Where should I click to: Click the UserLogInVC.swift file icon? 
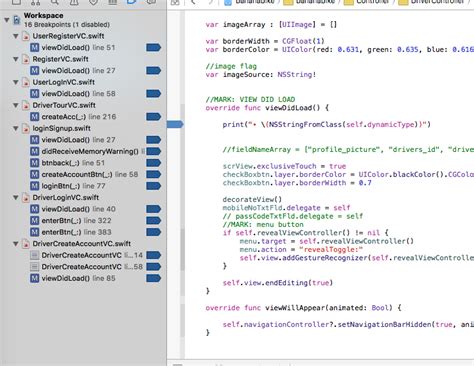click(x=26, y=82)
